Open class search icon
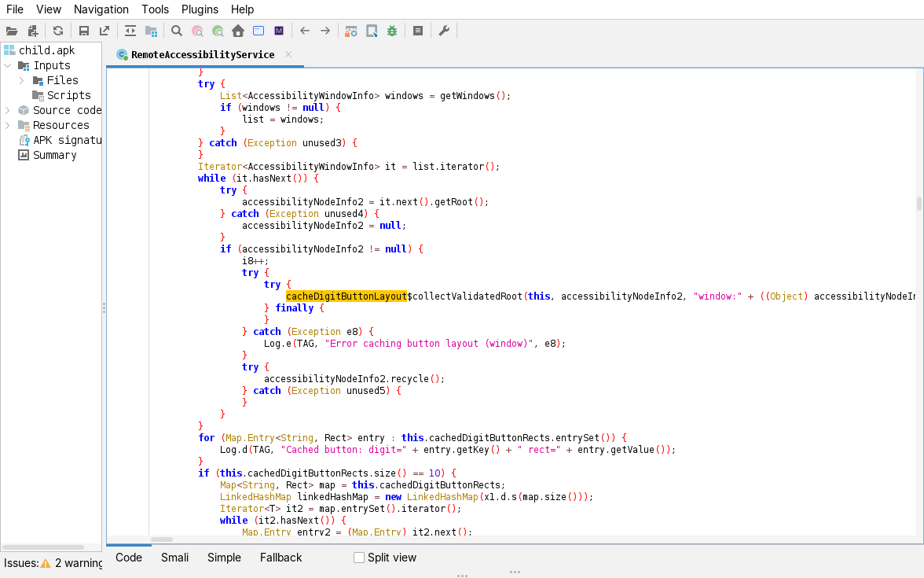The width and height of the screenshot is (924, 578). tap(197, 31)
